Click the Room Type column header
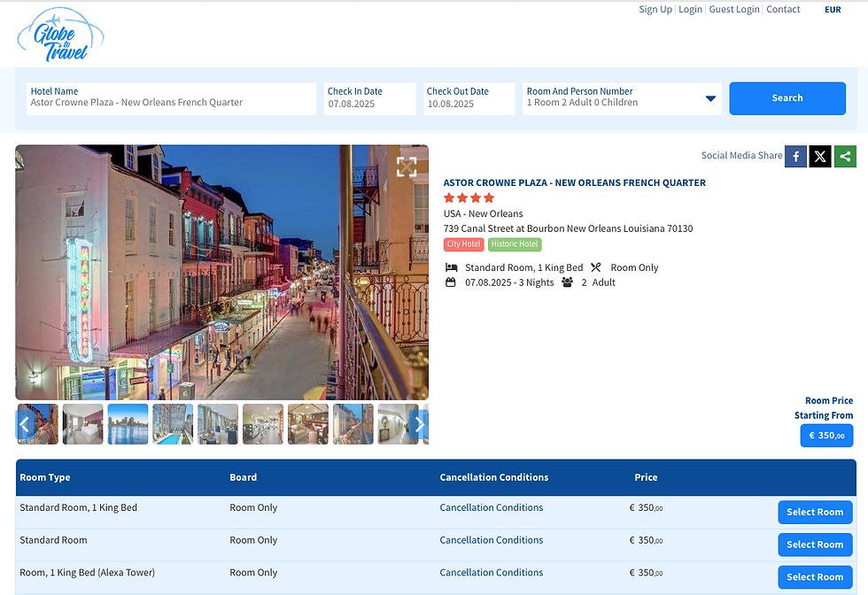The image size is (868, 595). pos(45,477)
